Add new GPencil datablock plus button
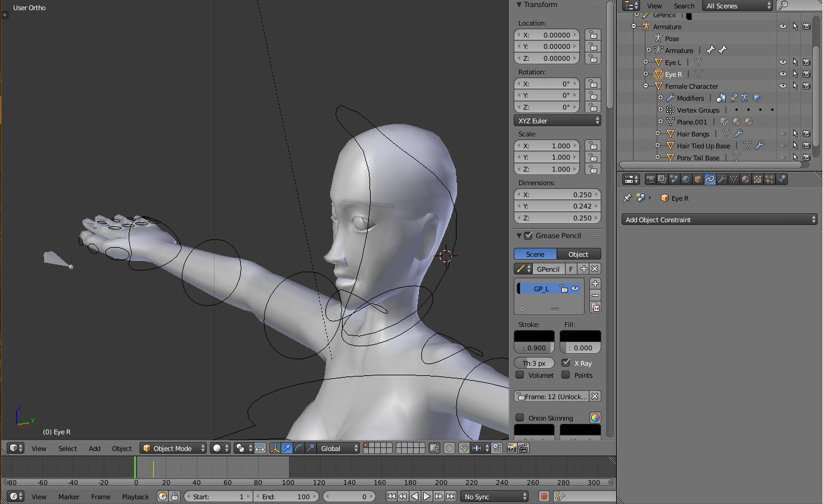This screenshot has height=504, width=823. click(584, 269)
